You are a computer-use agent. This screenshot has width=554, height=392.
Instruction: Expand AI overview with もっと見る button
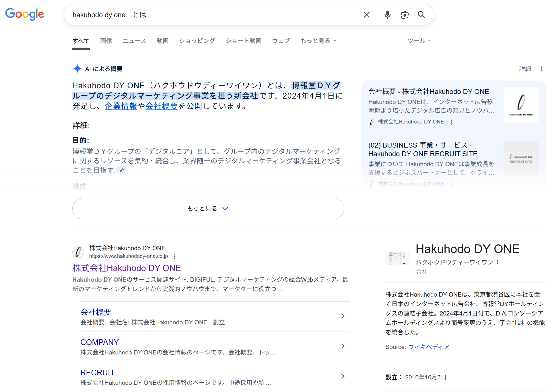point(208,209)
